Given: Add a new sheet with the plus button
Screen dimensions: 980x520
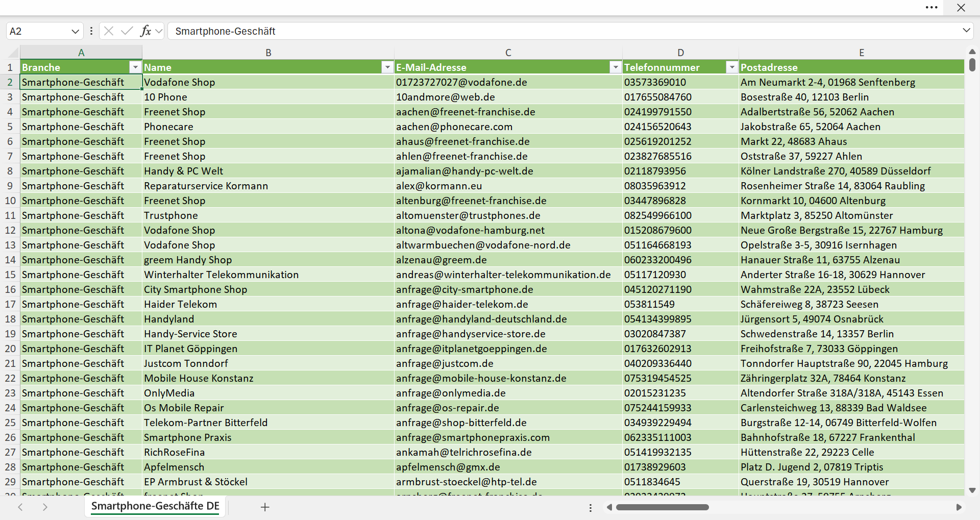Looking at the screenshot, I should (265, 507).
